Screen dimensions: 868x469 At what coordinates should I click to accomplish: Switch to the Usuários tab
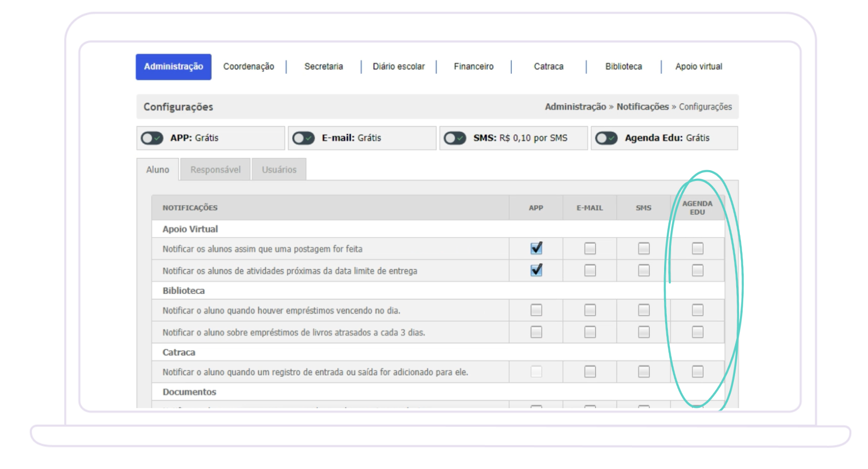click(x=279, y=170)
